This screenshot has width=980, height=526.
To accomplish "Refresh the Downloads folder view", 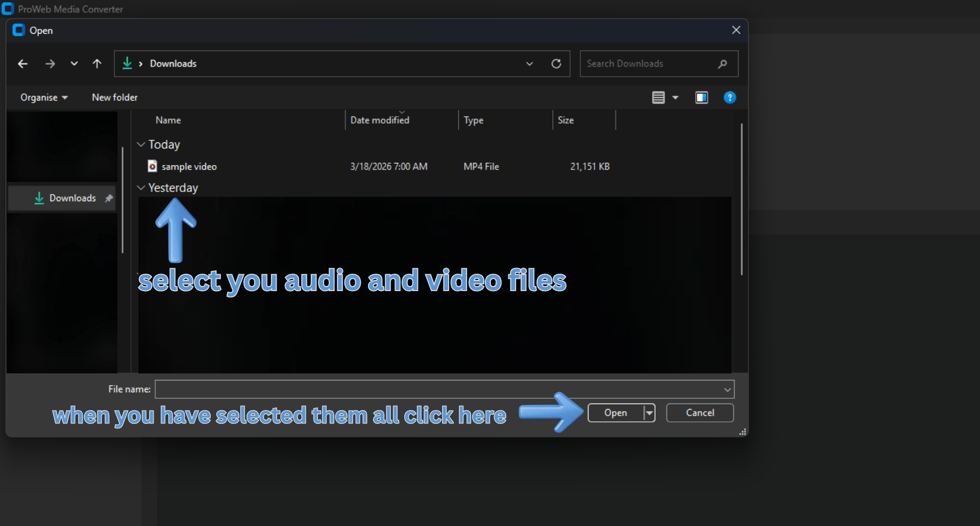I will click(556, 63).
